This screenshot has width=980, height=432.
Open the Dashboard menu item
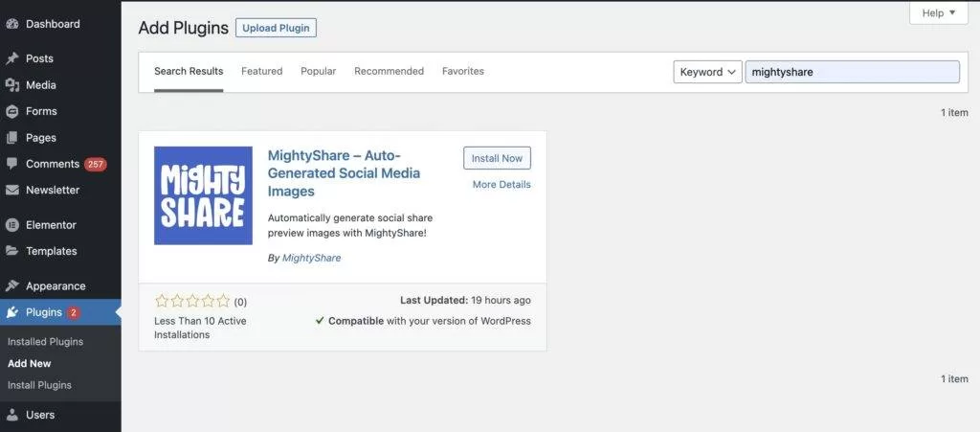click(x=53, y=24)
